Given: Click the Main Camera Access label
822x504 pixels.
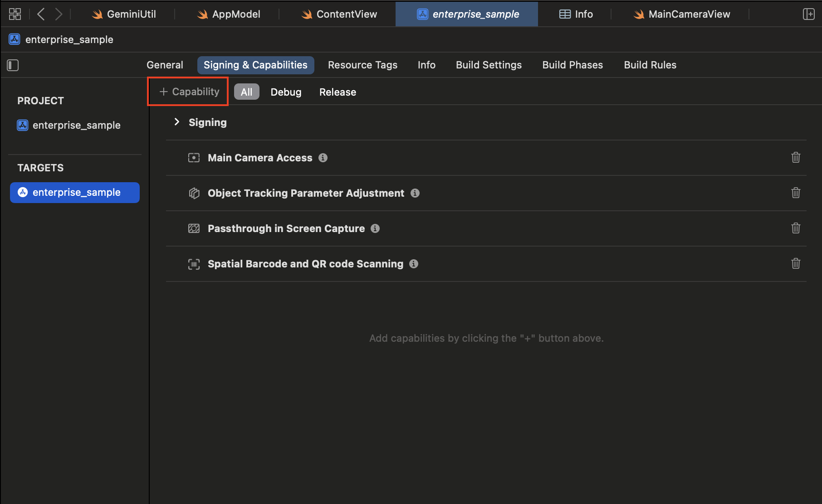Looking at the screenshot, I should [x=260, y=158].
